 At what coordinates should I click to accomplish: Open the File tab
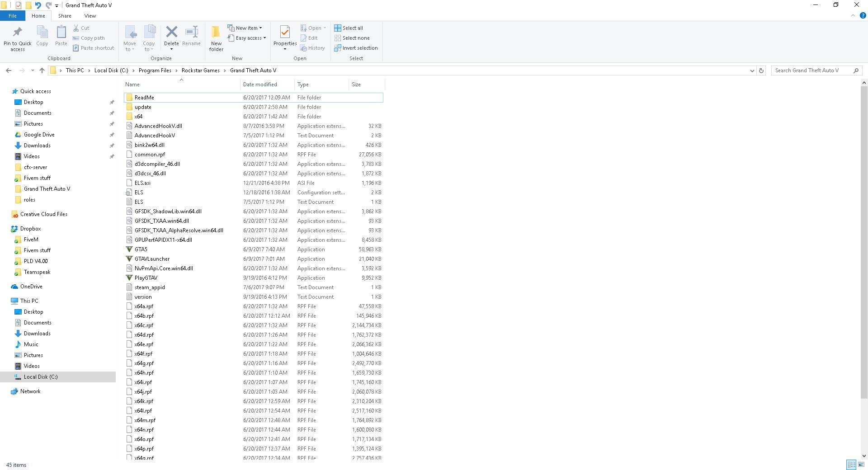point(13,16)
